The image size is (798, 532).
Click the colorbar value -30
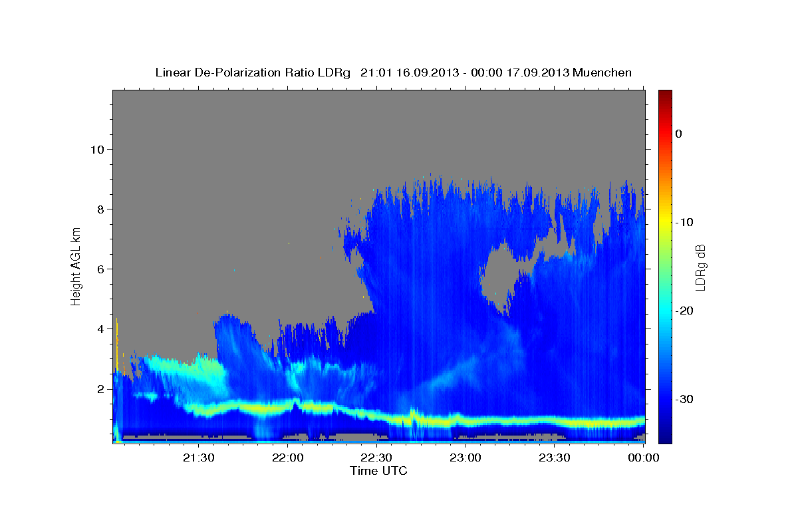pyautogui.click(x=684, y=399)
